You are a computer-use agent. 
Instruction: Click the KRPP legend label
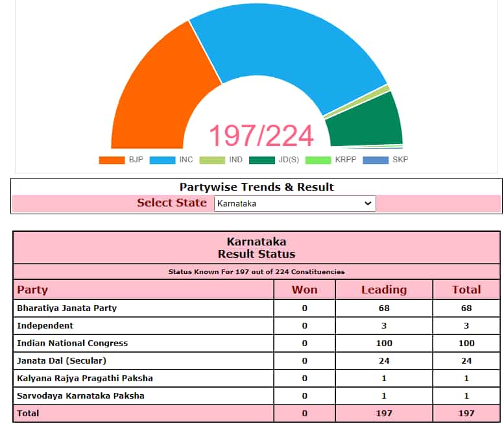click(x=346, y=160)
